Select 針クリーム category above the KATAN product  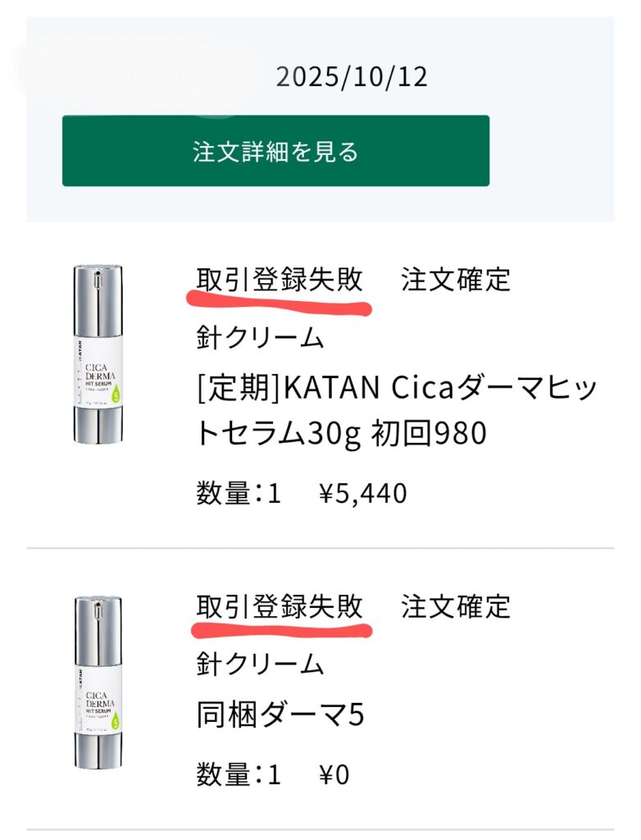click(x=260, y=337)
